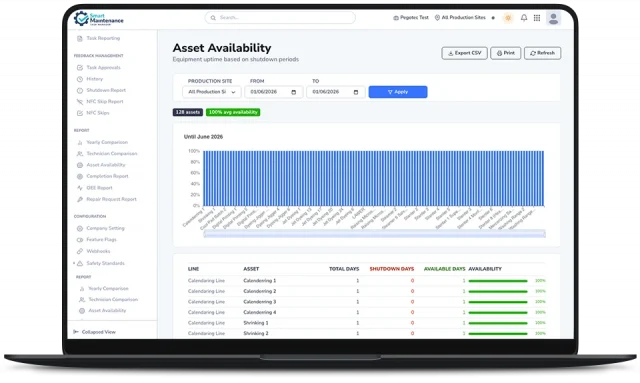Open the calendar picker in From field
The width and height of the screenshot is (640, 383).
[x=293, y=92]
